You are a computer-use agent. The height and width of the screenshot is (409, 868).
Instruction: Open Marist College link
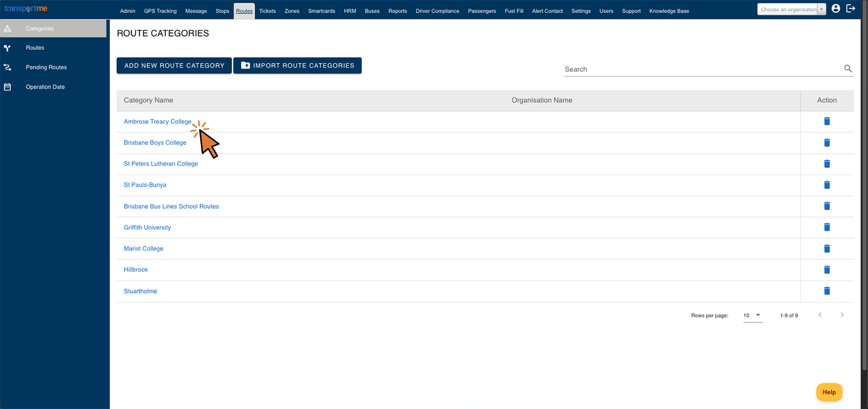tap(144, 249)
